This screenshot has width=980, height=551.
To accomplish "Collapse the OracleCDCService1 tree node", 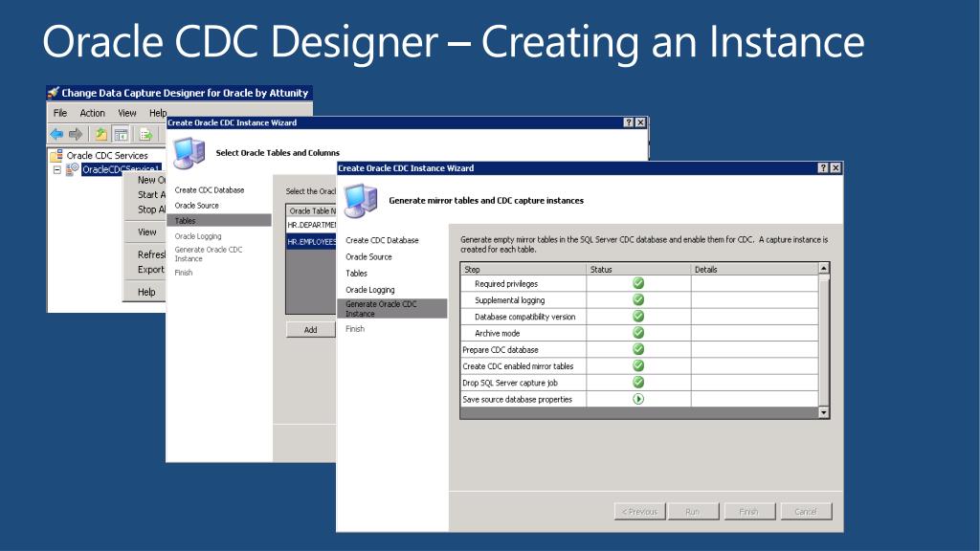I will click(x=56, y=169).
